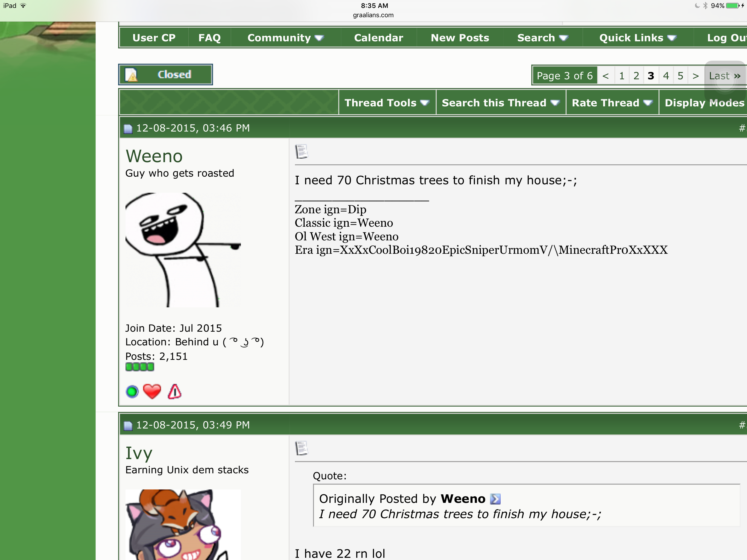Screen dimensions: 747x560
Task: Jump to the Last page
Action: pos(724,76)
